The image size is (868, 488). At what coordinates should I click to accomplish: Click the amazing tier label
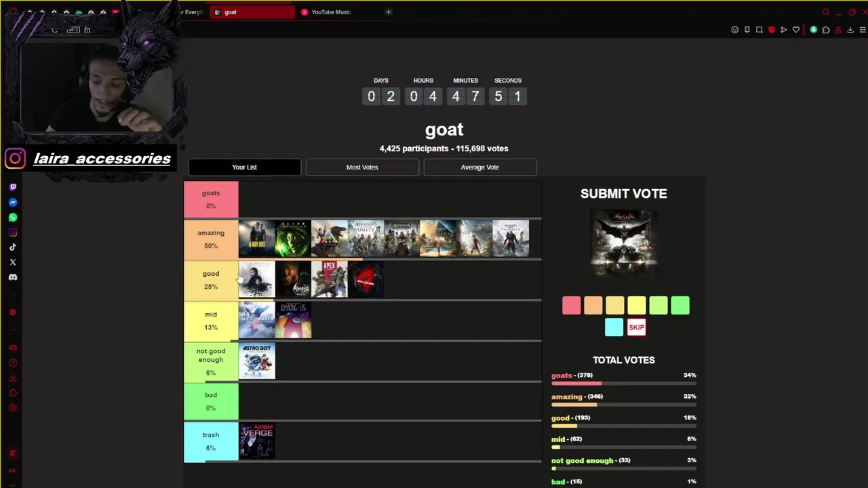(211, 239)
